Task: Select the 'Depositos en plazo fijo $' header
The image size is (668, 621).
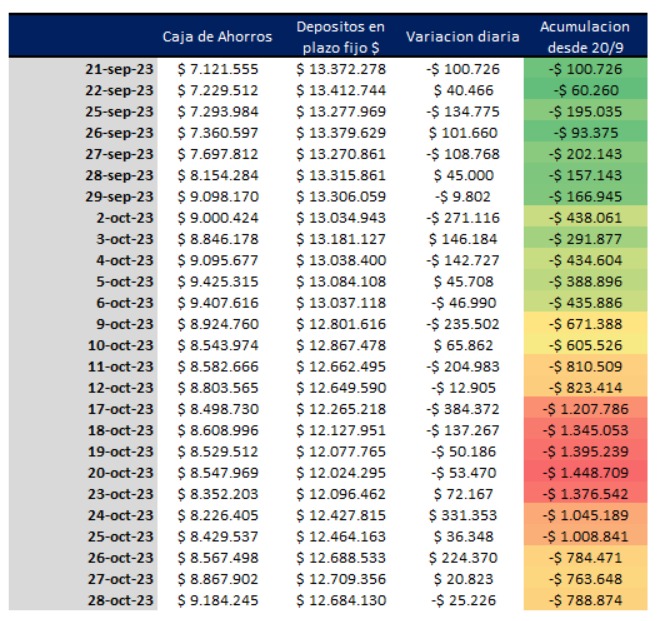Action: point(339,37)
